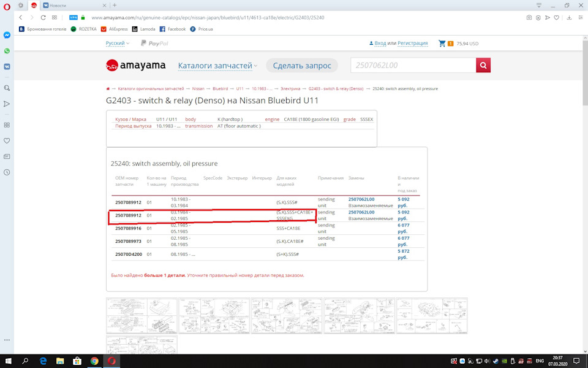Expand the Русский language dropdown
Image resolution: width=588 pixels, height=368 pixels.
118,43
